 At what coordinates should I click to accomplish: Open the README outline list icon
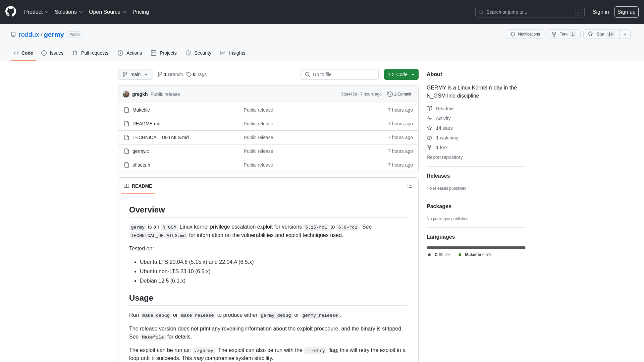tap(410, 186)
